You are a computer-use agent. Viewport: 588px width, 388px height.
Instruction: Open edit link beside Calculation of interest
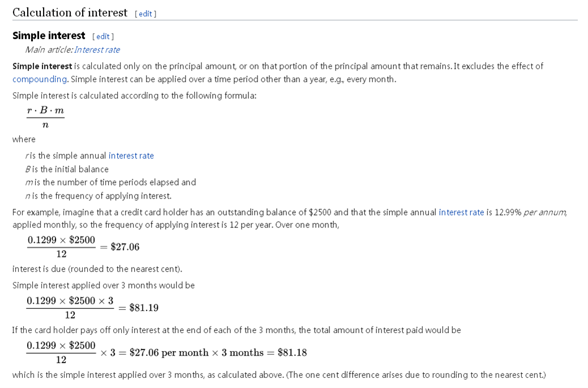(x=145, y=14)
